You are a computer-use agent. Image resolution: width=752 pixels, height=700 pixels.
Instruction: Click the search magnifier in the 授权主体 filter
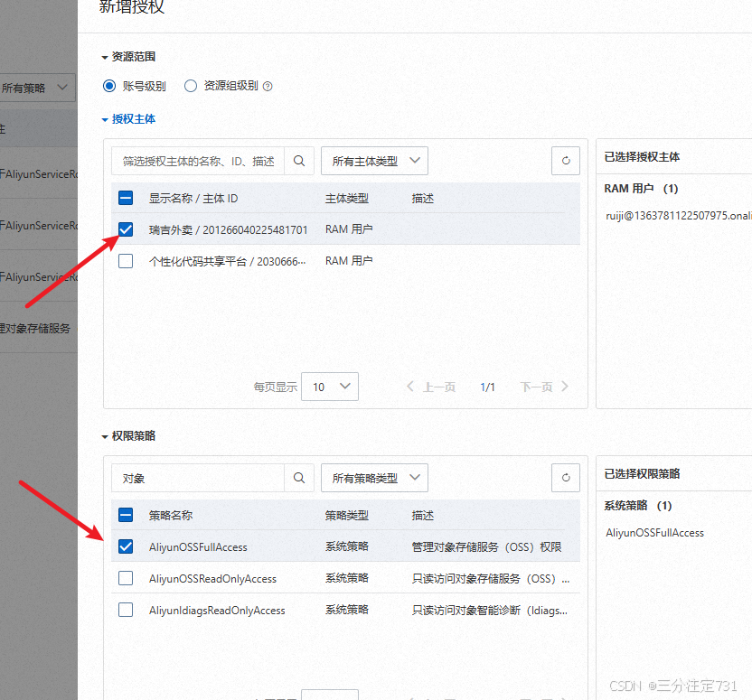click(299, 160)
